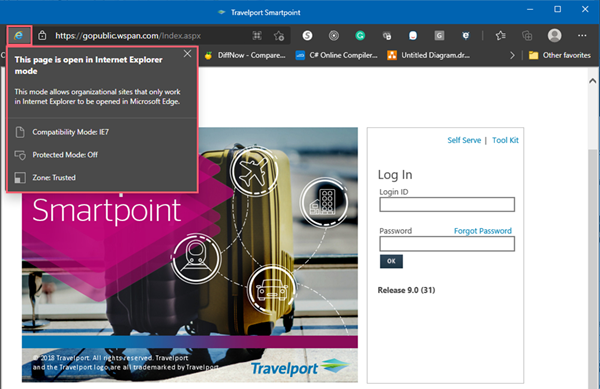Viewport: 600px width, 389px height.
Task: Close the Internet Explorer mode popup
Action: [187, 54]
